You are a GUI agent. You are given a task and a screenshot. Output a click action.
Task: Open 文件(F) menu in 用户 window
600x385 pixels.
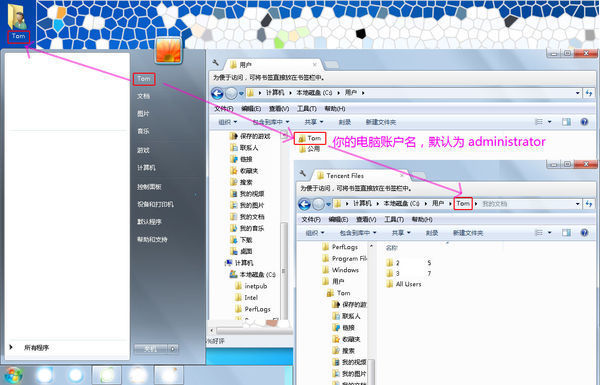(x=224, y=109)
